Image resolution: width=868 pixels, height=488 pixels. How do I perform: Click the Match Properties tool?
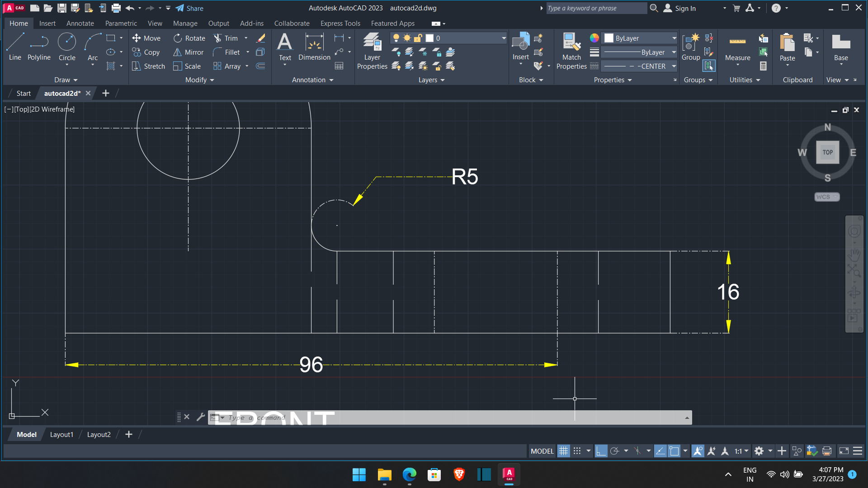tap(571, 50)
